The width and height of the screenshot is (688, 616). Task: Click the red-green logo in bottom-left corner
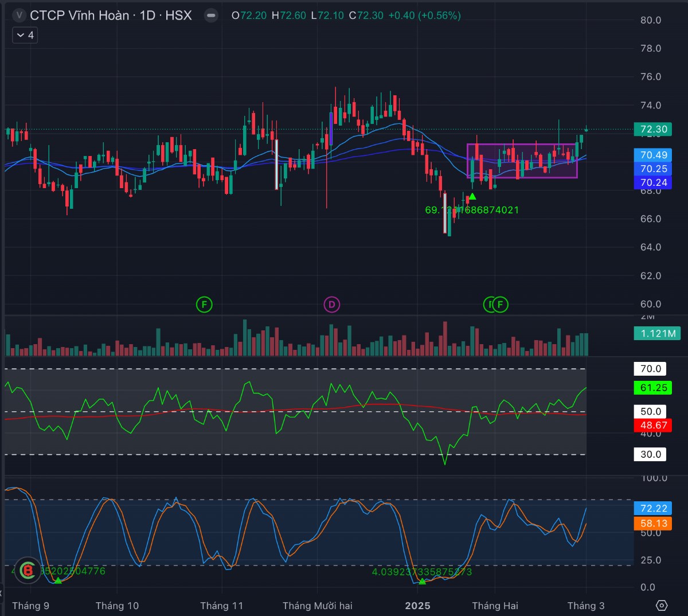27,570
